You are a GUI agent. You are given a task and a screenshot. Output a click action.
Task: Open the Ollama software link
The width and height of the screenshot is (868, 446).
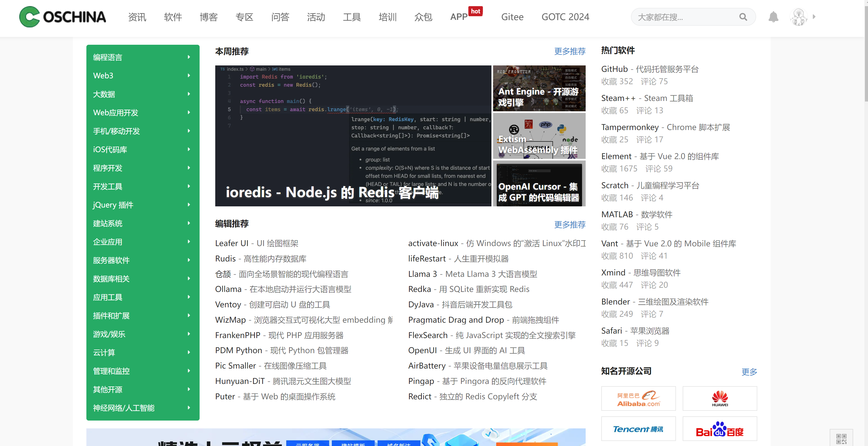point(228,289)
